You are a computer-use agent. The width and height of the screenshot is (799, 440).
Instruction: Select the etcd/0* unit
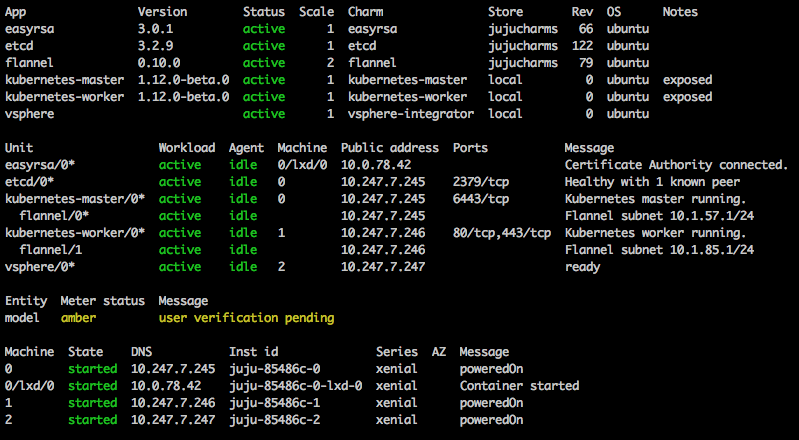pos(30,182)
